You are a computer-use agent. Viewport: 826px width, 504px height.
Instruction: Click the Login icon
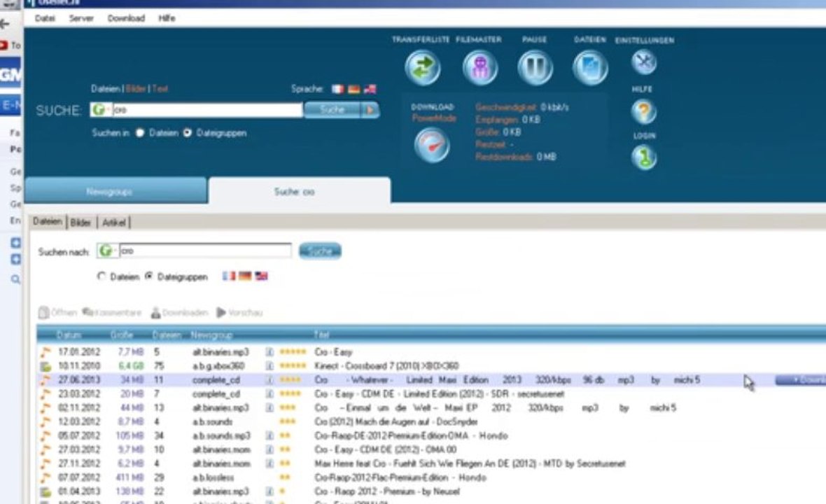pos(644,157)
